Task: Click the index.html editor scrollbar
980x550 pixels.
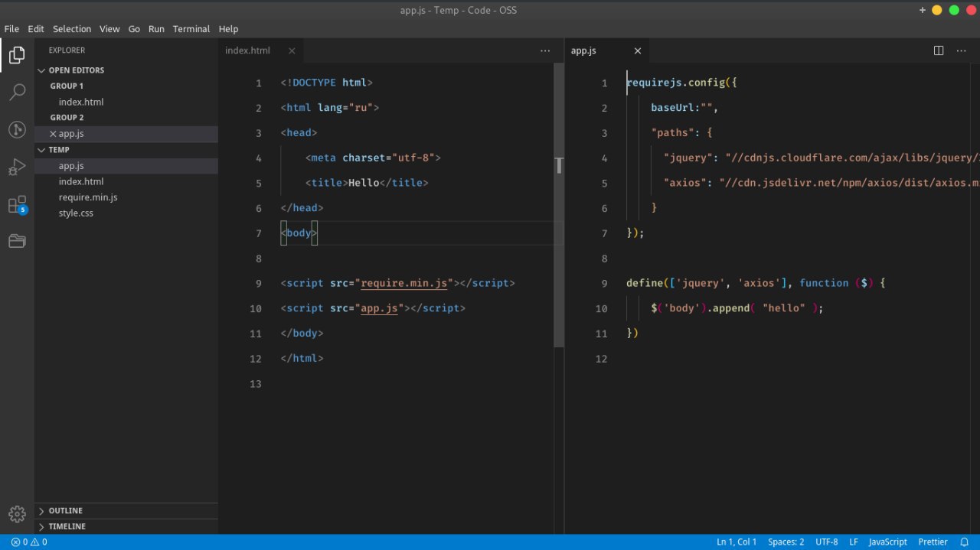Action: coord(560,207)
